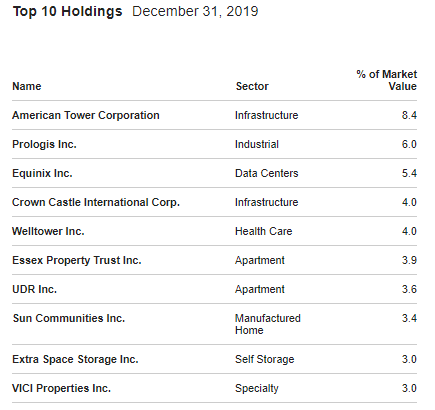Click Prologis Inc. in the holdings list
Image resolution: width=435 pixels, height=410 pixels.
point(44,144)
